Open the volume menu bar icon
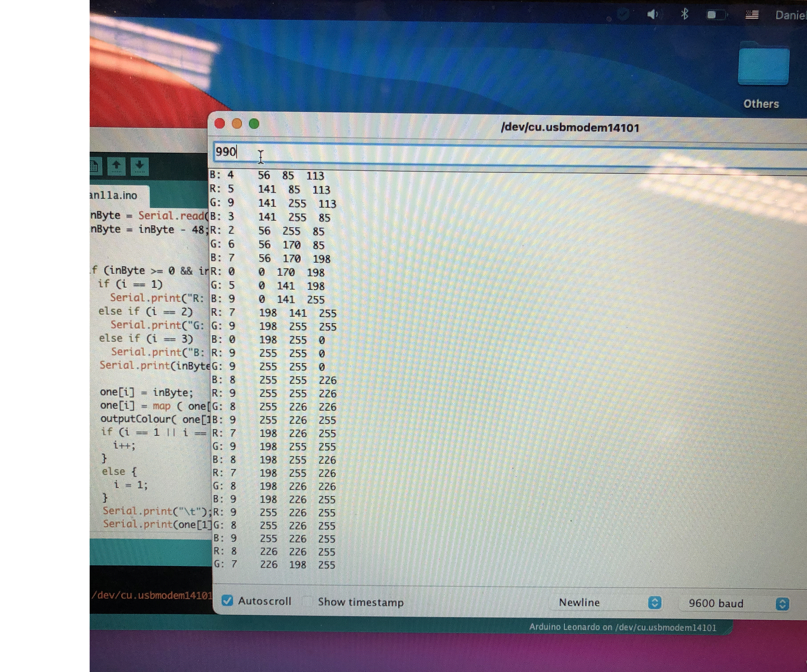This screenshot has width=807, height=672. [x=652, y=15]
